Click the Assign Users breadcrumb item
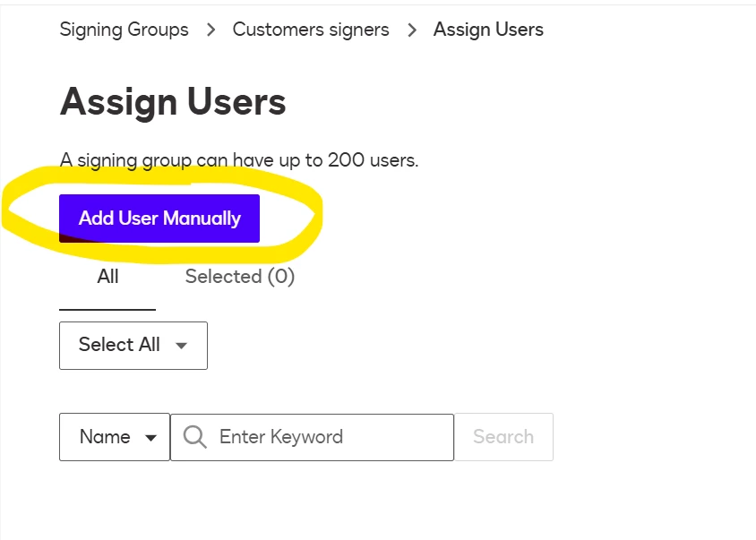 pyautogui.click(x=488, y=30)
